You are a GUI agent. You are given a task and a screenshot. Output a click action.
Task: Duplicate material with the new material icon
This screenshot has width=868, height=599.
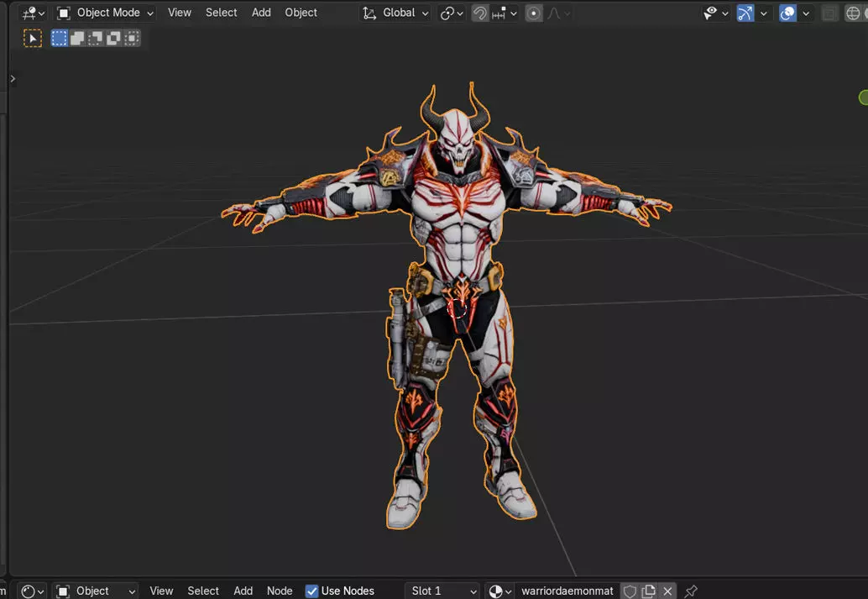[x=649, y=591]
